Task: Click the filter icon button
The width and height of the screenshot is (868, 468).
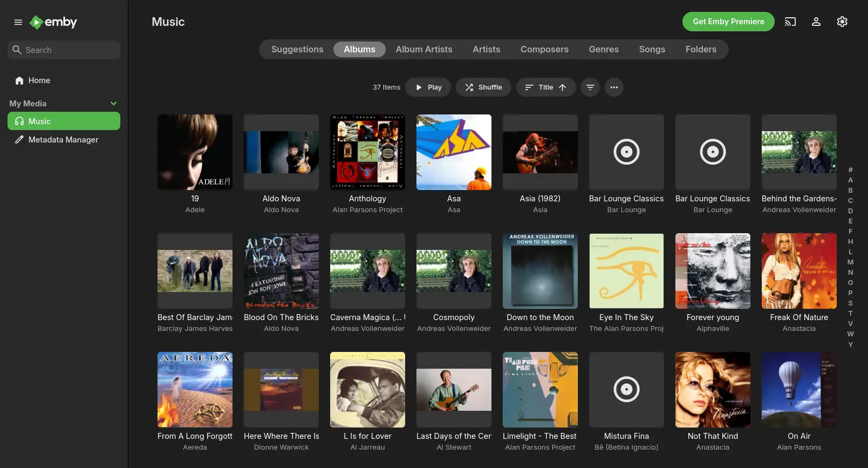Action: pos(590,87)
